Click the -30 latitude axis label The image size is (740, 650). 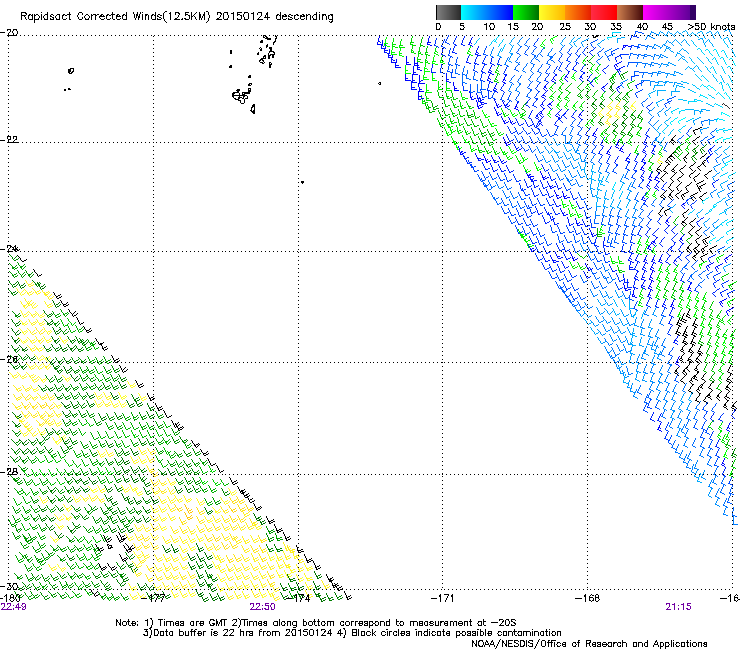pos(9,586)
